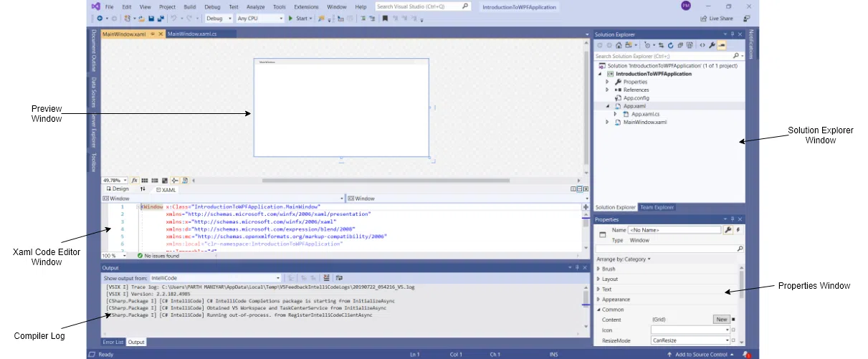The height and width of the screenshot is (359, 868).
Task: Click the lightning event handlers icon in Properties
Action: tap(738, 229)
